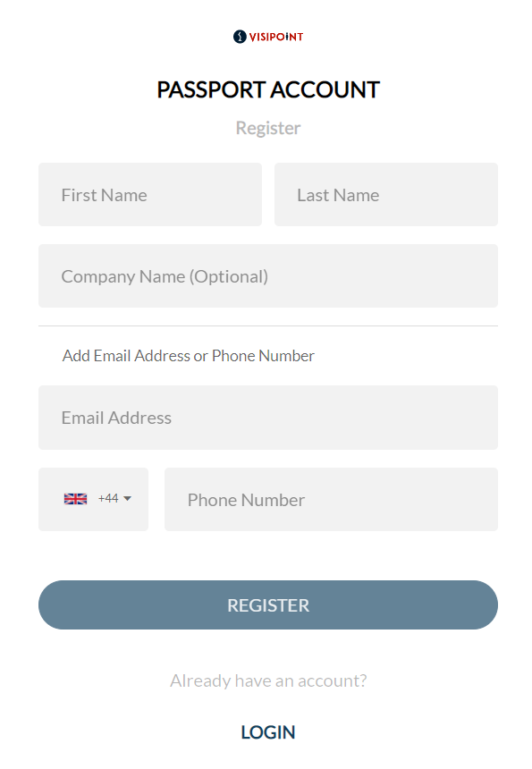Image resolution: width=532 pixels, height=769 pixels.
Task: Click the VisiPoint circular logo icon
Action: pyautogui.click(x=240, y=37)
